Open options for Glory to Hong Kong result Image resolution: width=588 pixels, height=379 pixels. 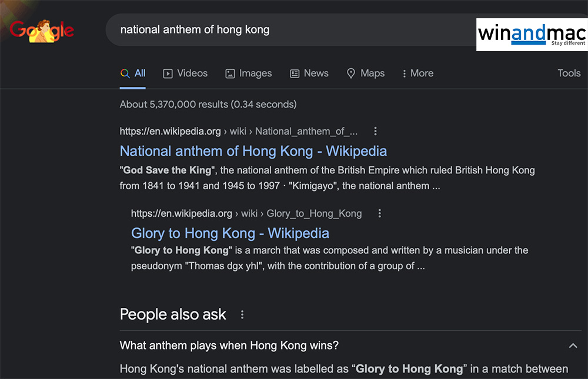[x=380, y=213]
